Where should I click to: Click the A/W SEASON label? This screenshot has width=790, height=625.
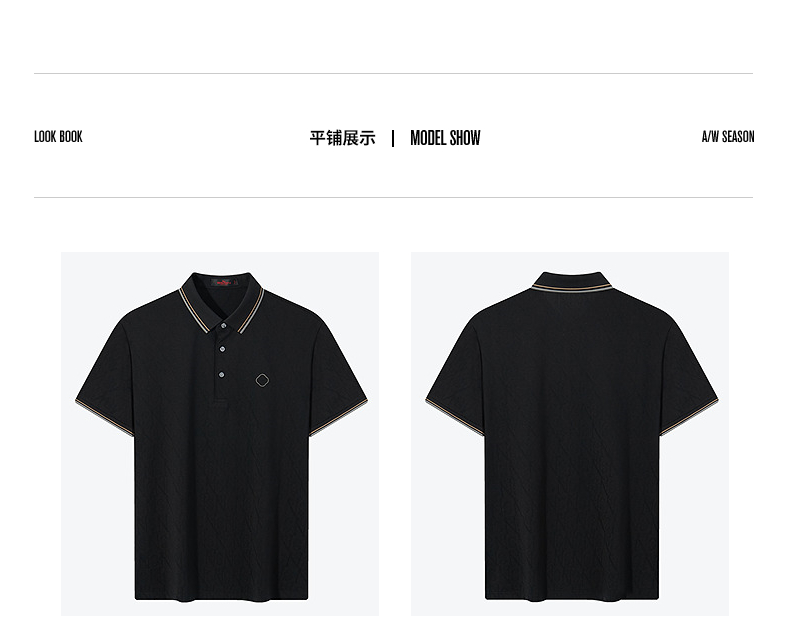point(728,137)
